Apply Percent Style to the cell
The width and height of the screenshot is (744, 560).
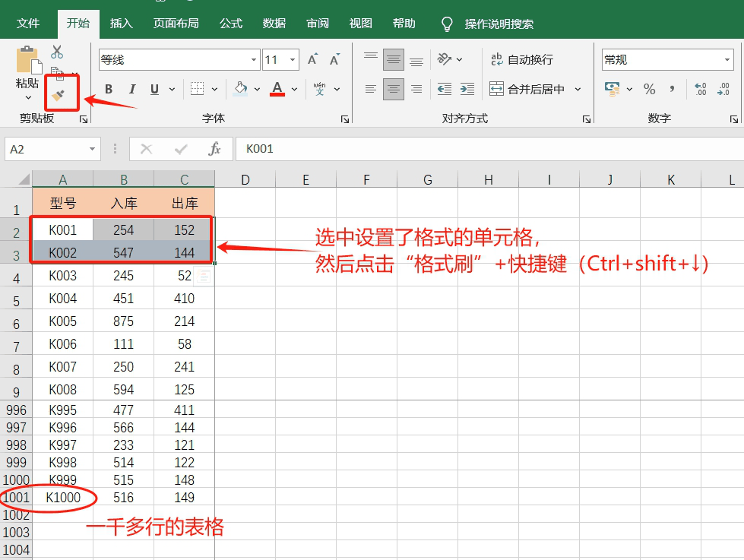pos(649,89)
